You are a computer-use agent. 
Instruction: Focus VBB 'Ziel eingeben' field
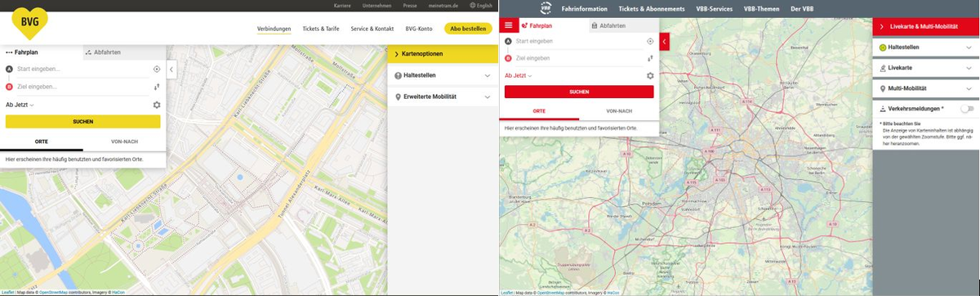(579, 58)
